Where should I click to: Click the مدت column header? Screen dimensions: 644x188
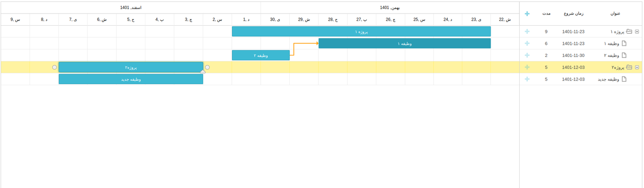[x=546, y=14]
